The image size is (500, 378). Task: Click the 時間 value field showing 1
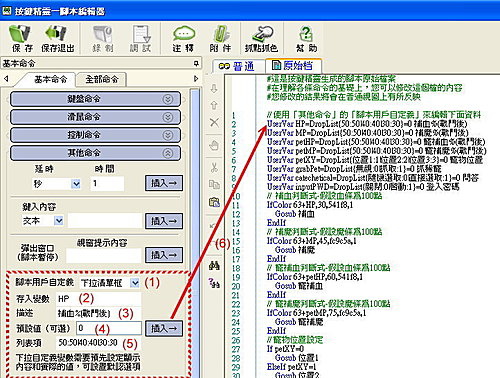(107, 184)
